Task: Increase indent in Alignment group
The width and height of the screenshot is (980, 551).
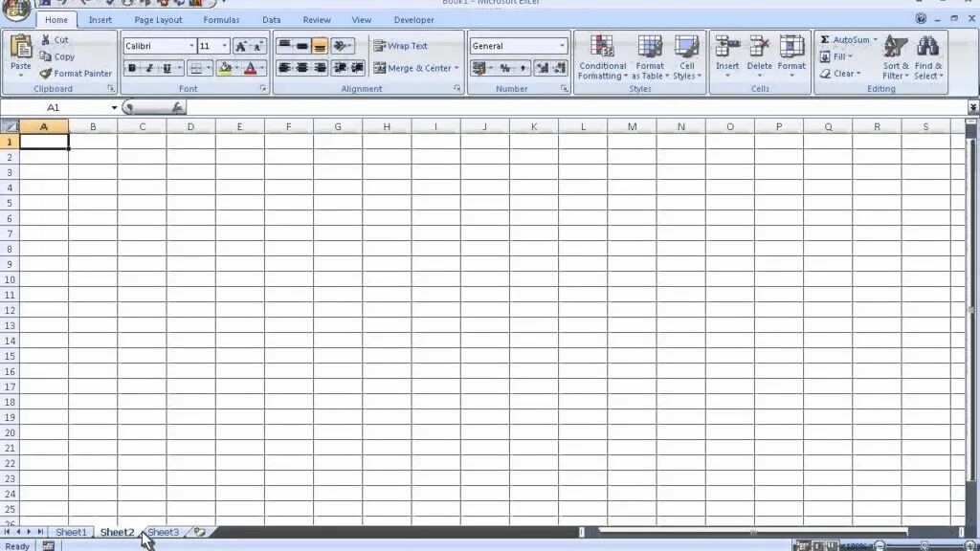Action: click(358, 68)
